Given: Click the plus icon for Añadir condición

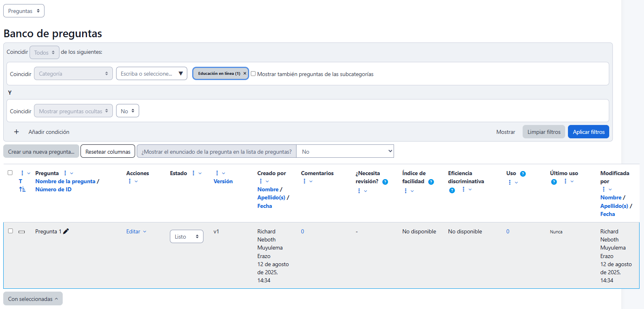Looking at the screenshot, I should click(17, 132).
